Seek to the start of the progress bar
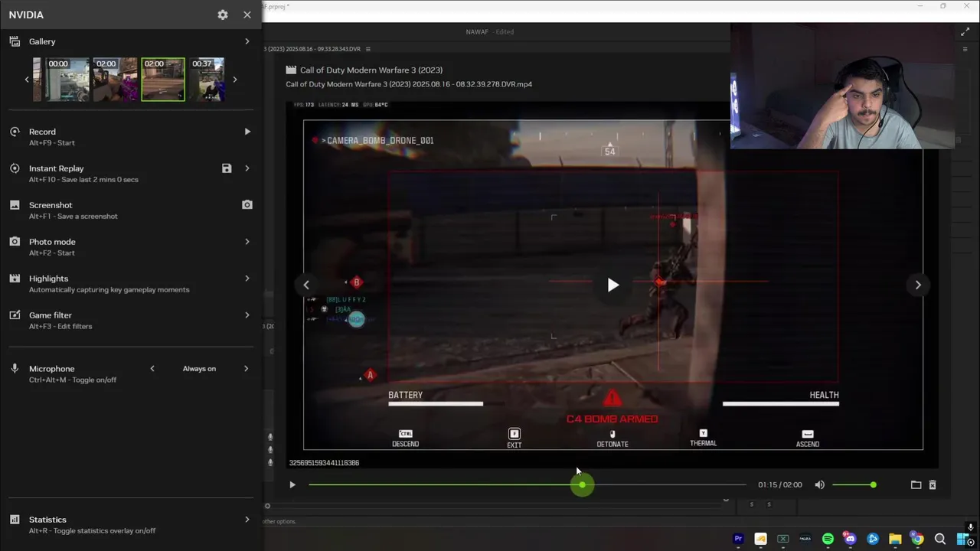Viewport: 980px width, 551px height. (310, 484)
